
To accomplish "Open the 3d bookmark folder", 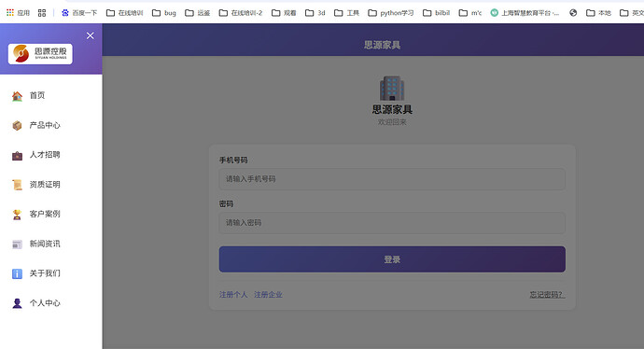I will (x=315, y=13).
